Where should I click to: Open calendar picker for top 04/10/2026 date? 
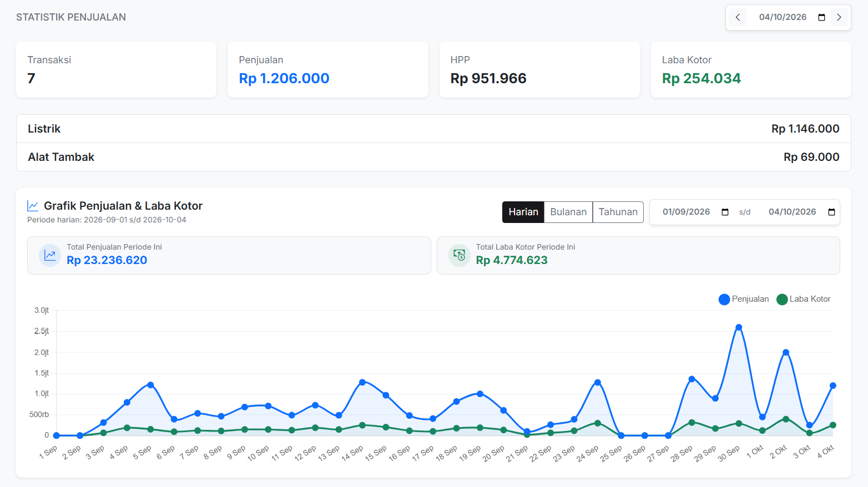tap(822, 17)
